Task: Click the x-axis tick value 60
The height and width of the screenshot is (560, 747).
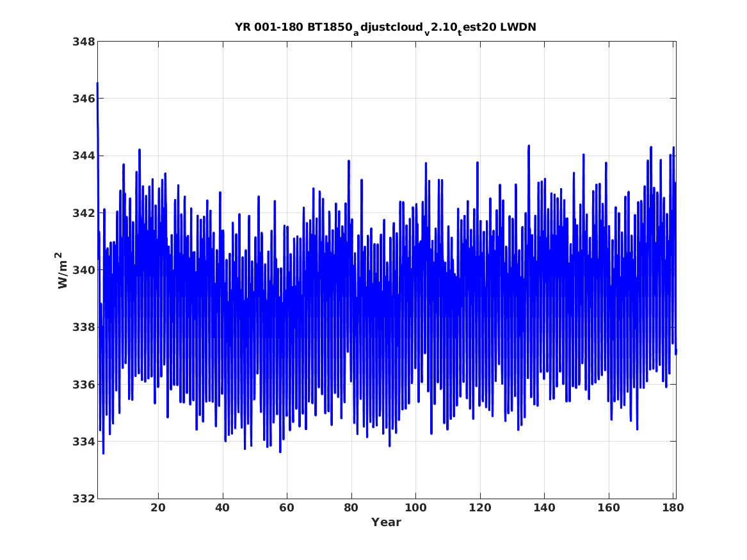Action: (x=287, y=508)
